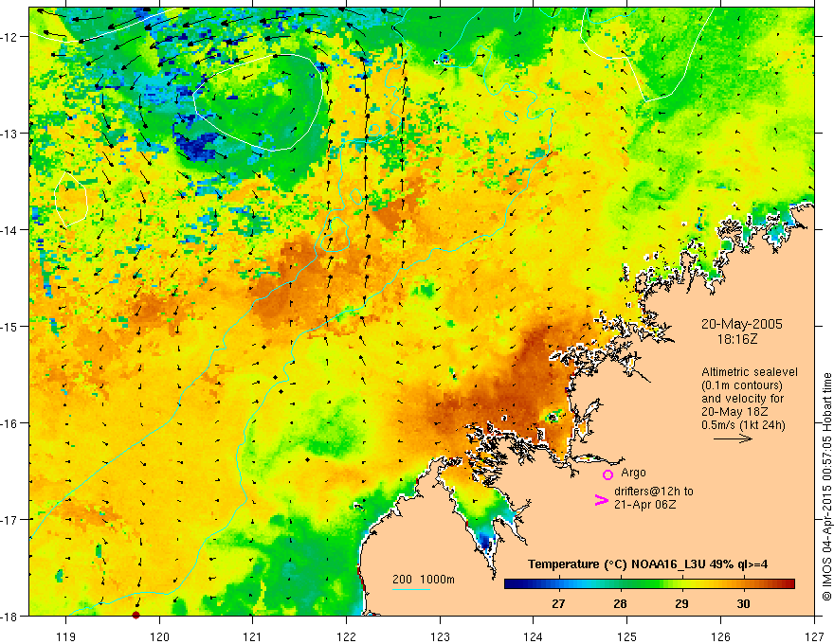Click longitude label 125

[x=627, y=636]
